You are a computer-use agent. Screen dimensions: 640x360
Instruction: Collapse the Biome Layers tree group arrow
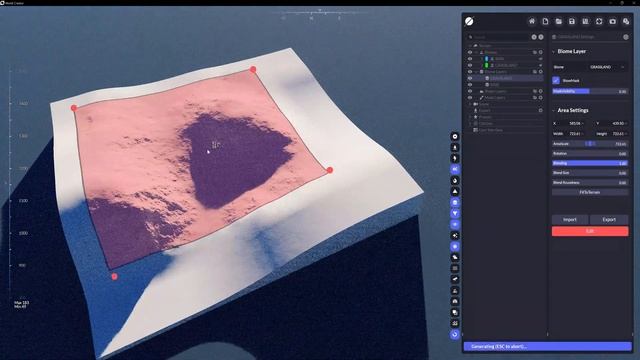pos(476,71)
